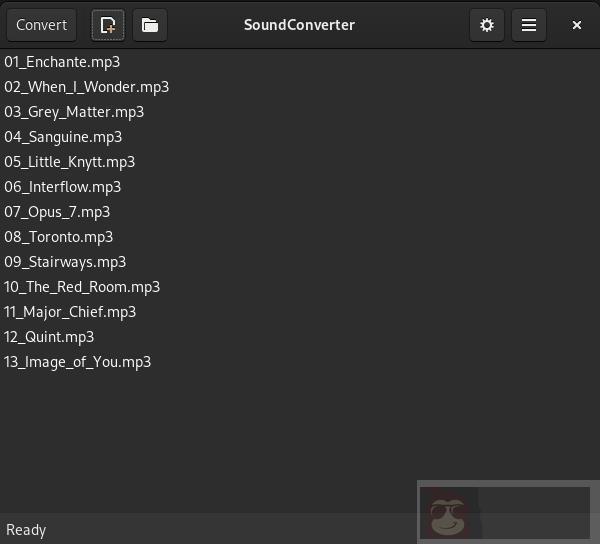The height and width of the screenshot is (544, 600).
Task: Click the Convert button
Action: [41, 25]
